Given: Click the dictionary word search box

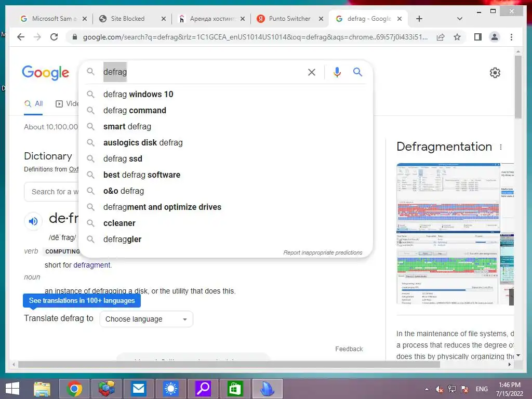Looking at the screenshot, I should click(51, 192).
